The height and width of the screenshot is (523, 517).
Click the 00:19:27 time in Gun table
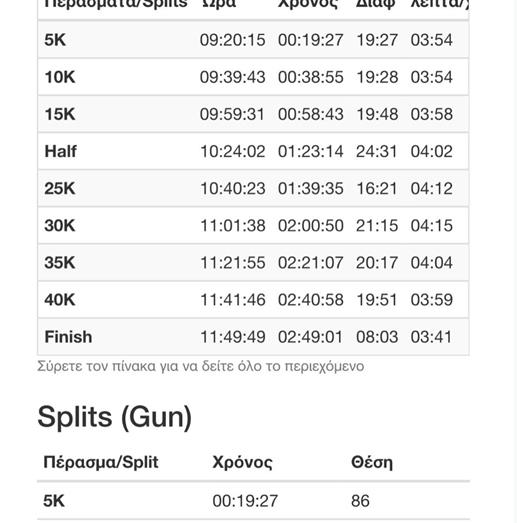(245, 501)
